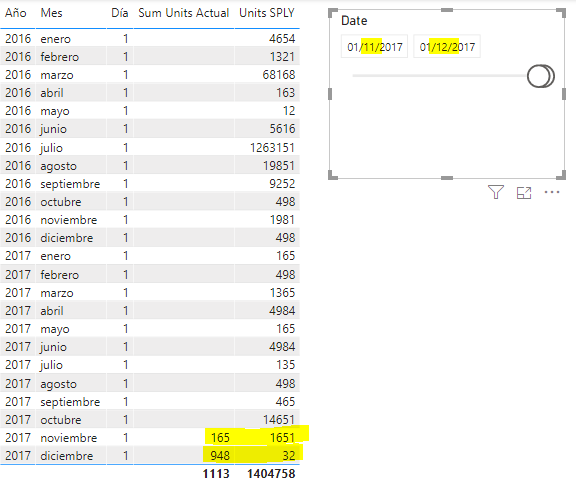This screenshot has width=576, height=486.
Task: Select the highlighted 32 Units SPLY value
Action: [289, 456]
